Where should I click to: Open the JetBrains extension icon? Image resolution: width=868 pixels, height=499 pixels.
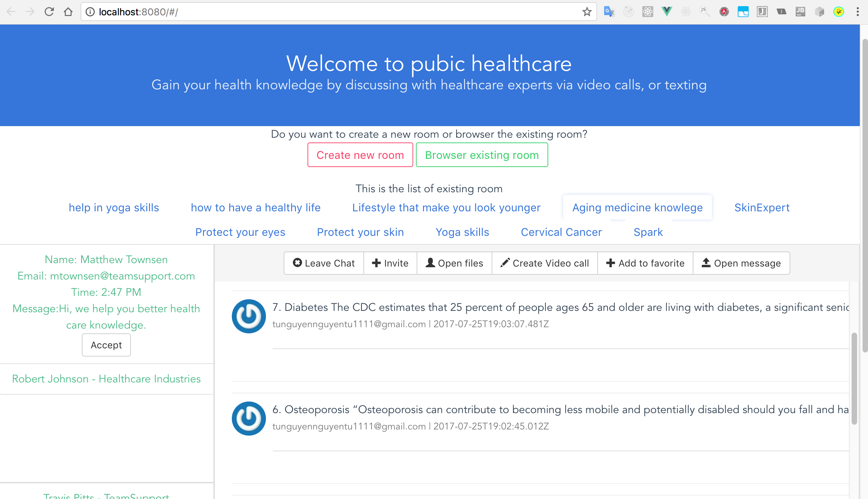[x=800, y=12]
